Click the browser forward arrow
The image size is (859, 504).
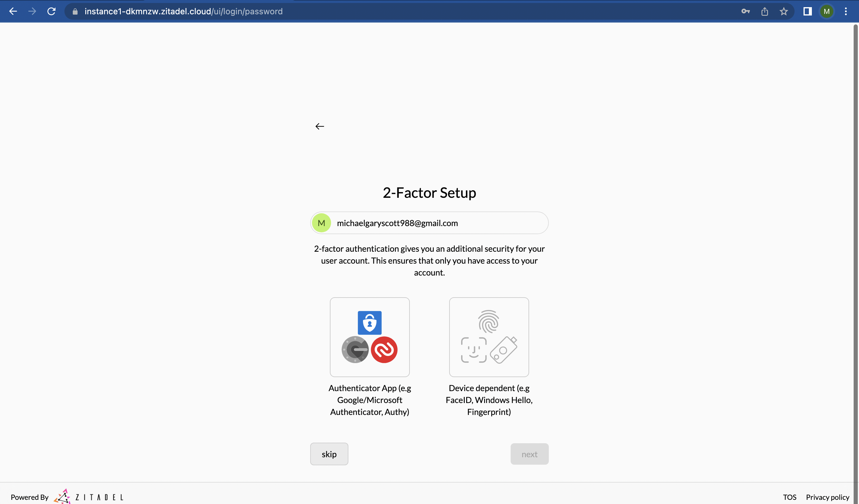click(x=32, y=11)
